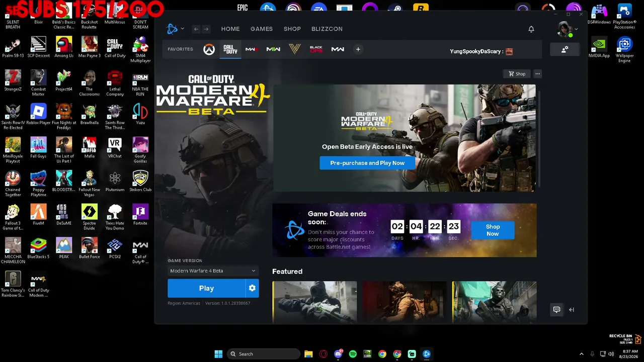The width and height of the screenshot is (644, 362).
Task: Open the Vanguard gold V favorites icon
Action: [295, 49]
